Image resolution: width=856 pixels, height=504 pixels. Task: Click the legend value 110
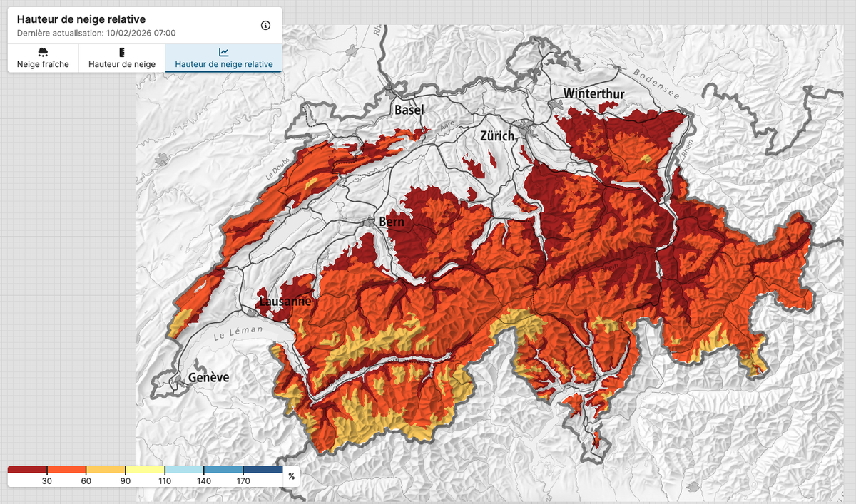coord(165,481)
